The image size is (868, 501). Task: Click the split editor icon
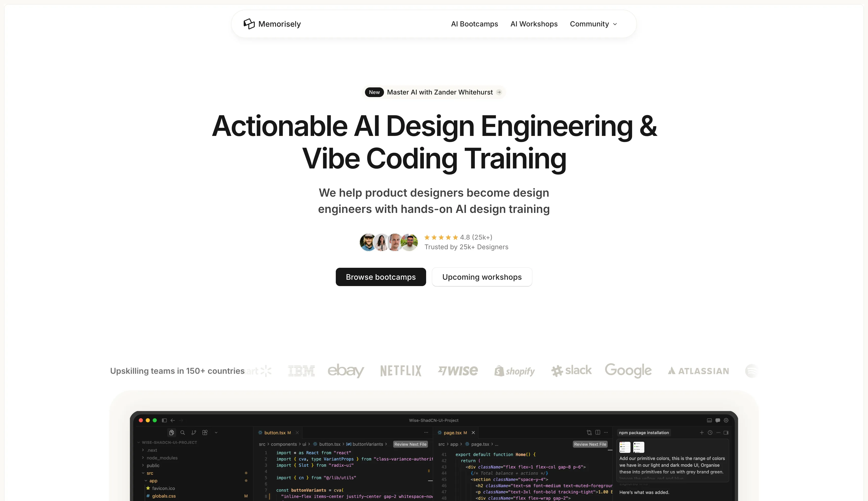tap(598, 432)
